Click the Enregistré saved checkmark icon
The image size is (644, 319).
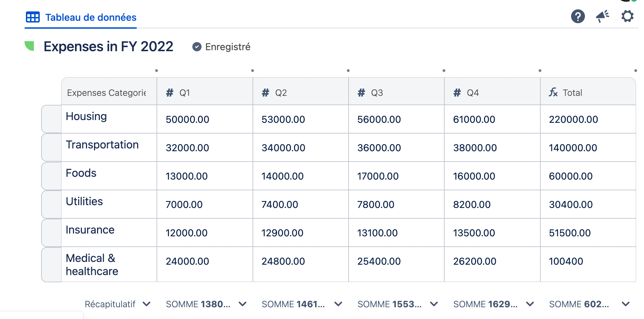click(x=197, y=47)
